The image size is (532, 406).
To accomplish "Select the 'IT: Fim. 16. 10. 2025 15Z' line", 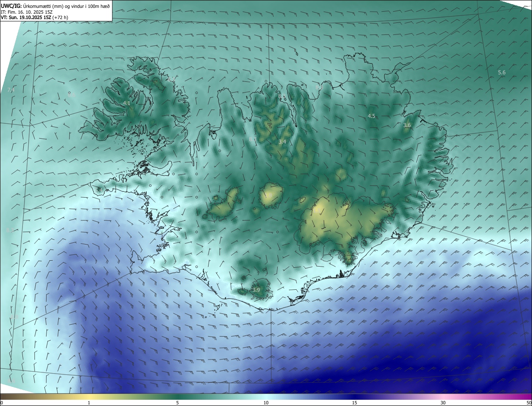I will tap(27, 12).
